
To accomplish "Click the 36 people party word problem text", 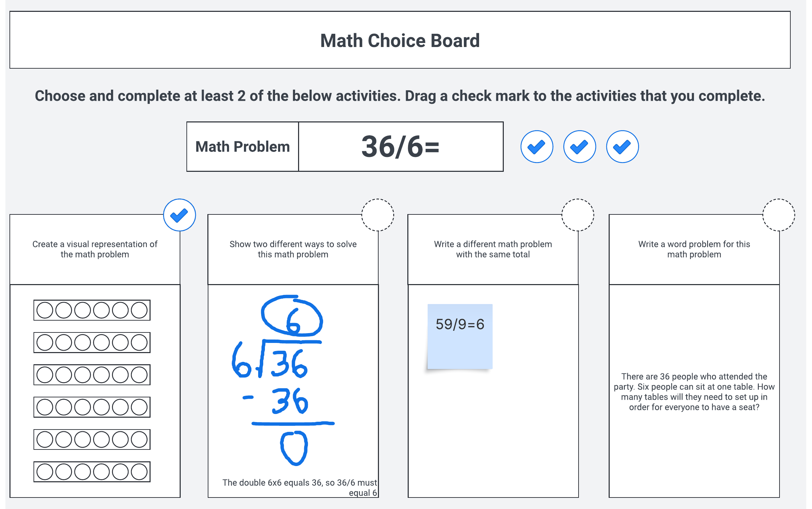I will [694, 392].
